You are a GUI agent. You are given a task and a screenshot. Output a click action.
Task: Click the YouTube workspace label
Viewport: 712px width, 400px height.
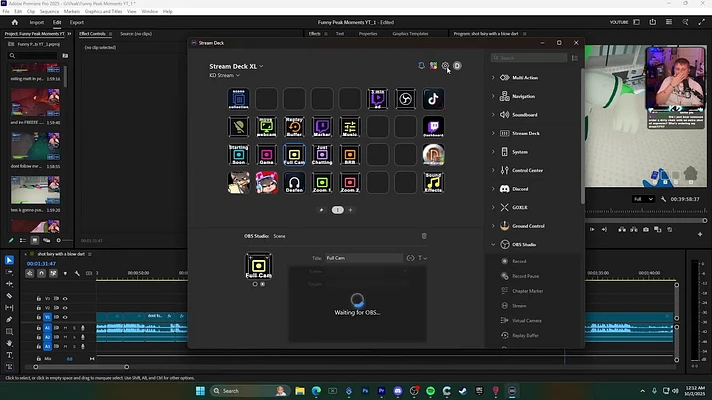(618, 22)
